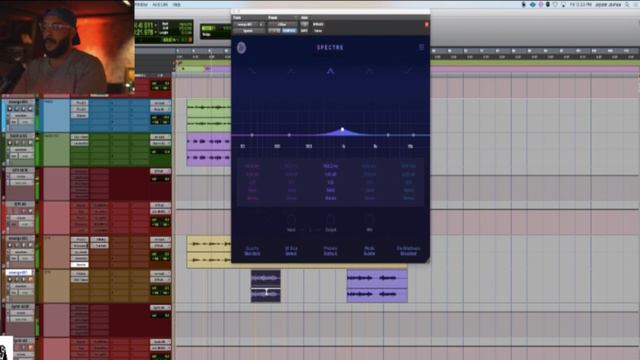Click the Spectre plugin logo icon

click(241, 48)
